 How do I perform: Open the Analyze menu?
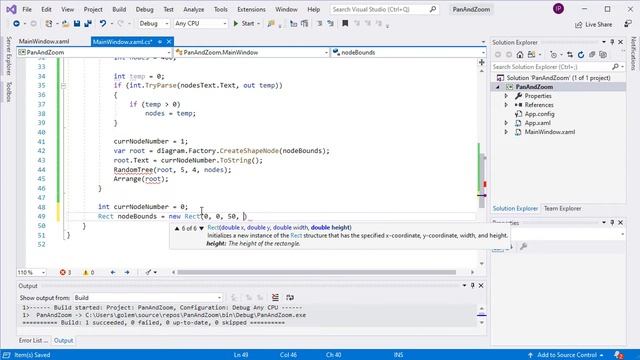[193, 9]
